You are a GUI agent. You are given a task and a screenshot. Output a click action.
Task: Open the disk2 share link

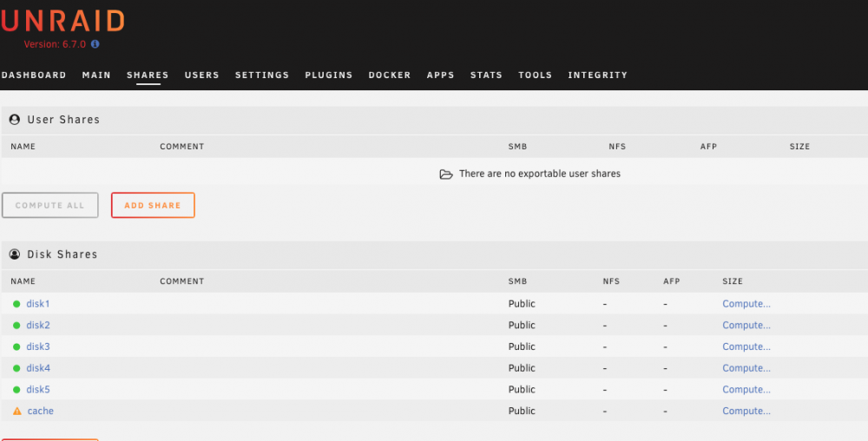click(38, 326)
